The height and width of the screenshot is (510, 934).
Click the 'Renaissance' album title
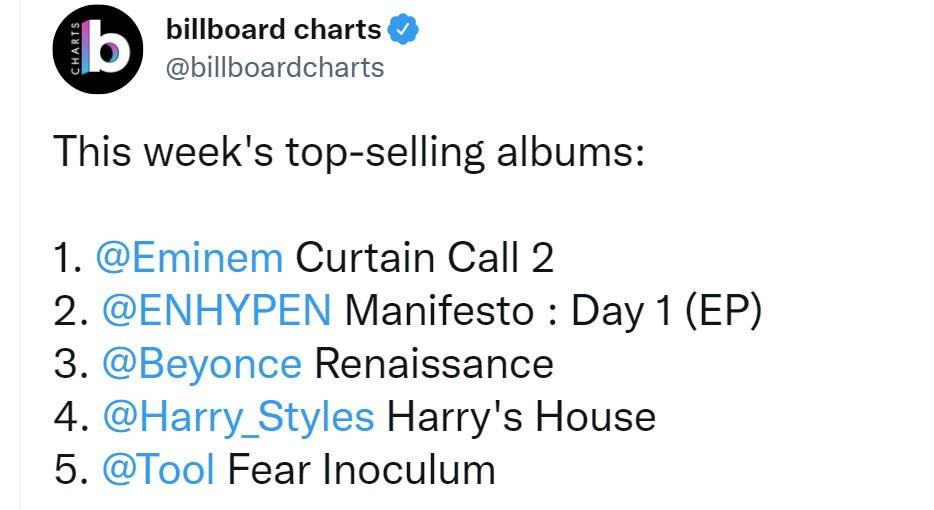click(434, 364)
